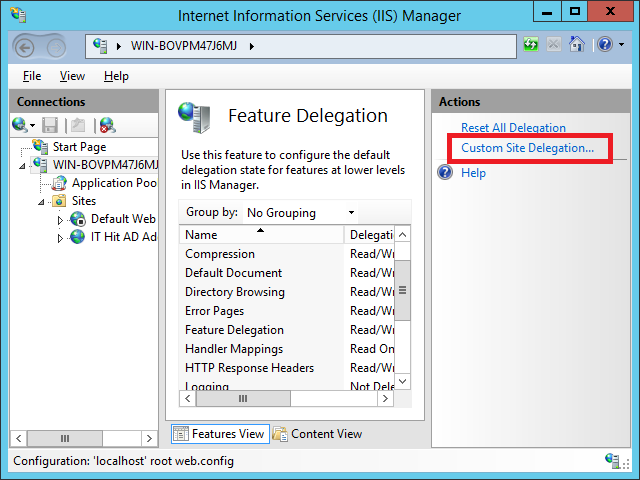Click the Save Connections disk icon
This screenshot has width=640, height=480.
click(x=50, y=125)
